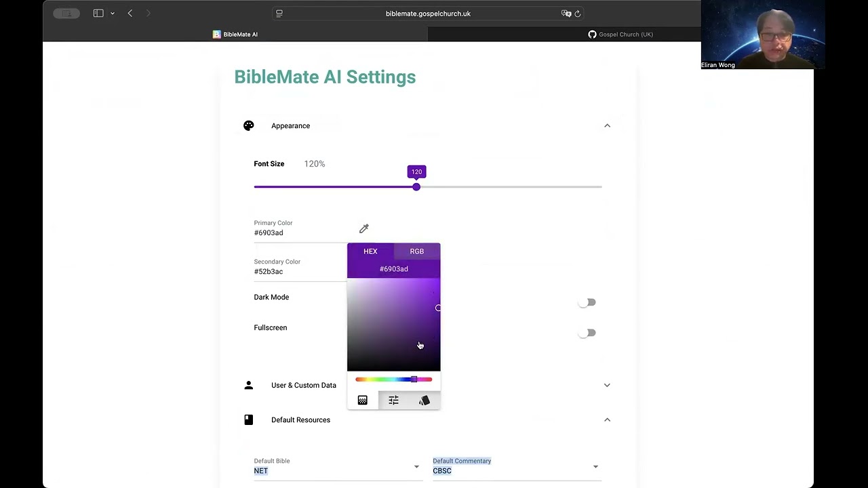Open the page reader icon in address bar
The image size is (868, 488).
(279, 13)
